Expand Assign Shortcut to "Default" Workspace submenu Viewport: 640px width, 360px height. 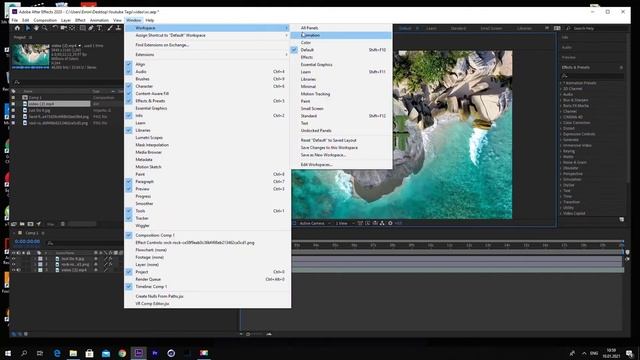207,36
